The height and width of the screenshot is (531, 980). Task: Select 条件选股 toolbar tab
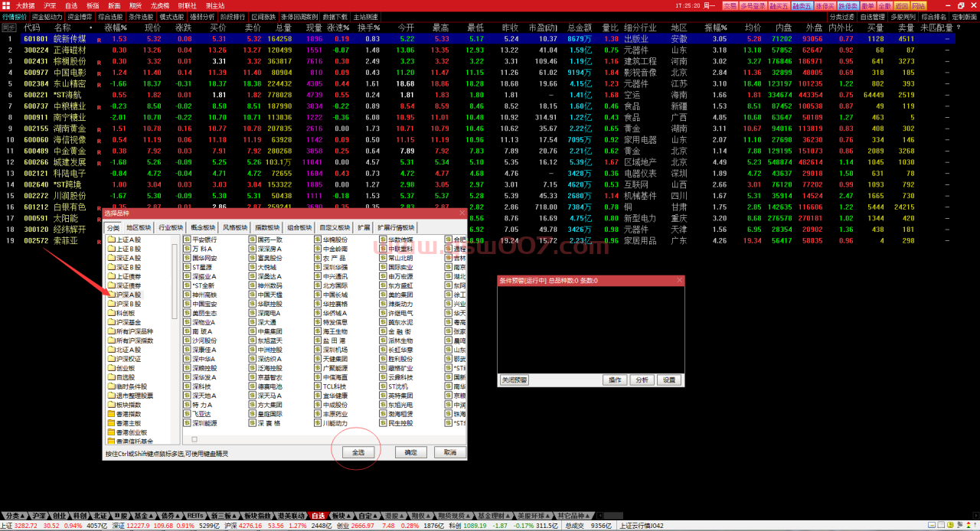(x=140, y=16)
